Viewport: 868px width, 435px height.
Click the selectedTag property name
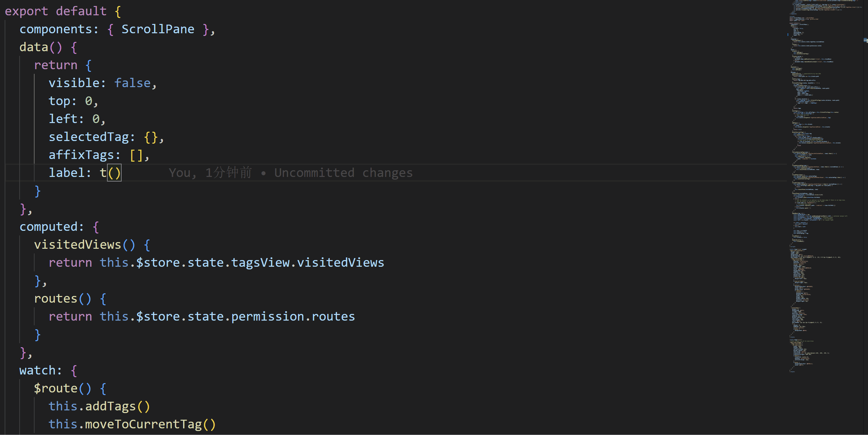coord(89,137)
